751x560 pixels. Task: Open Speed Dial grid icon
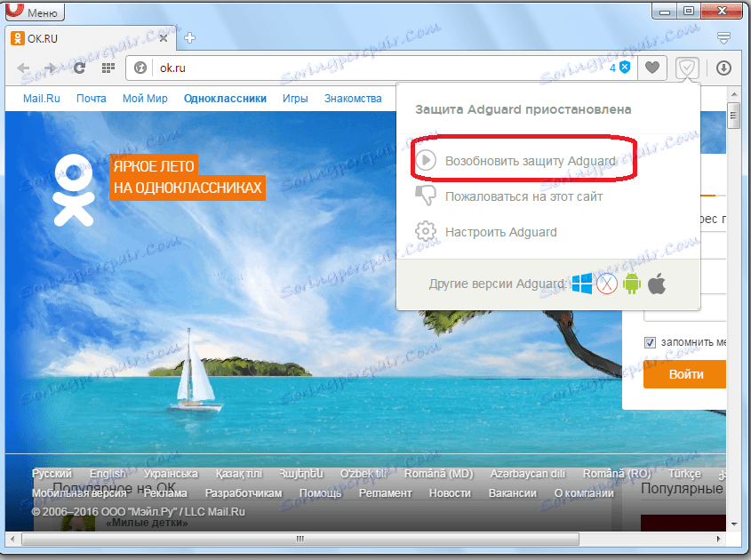click(x=108, y=68)
